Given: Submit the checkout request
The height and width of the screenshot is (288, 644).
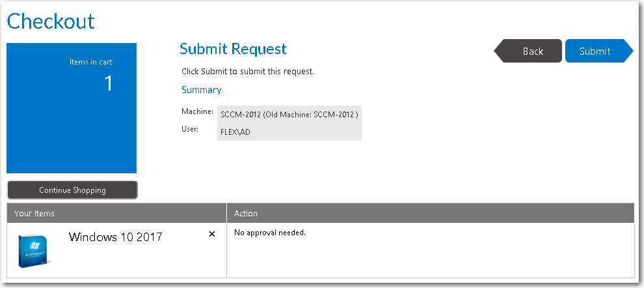Looking at the screenshot, I should pyautogui.click(x=596, y=51).
